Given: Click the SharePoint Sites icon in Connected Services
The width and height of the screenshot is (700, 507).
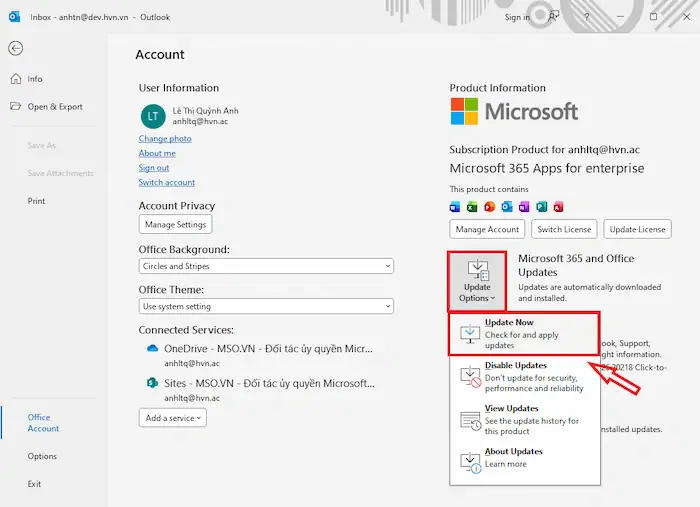Looking at the screenshot, I should pyautogui.click(x=152, y=383).
